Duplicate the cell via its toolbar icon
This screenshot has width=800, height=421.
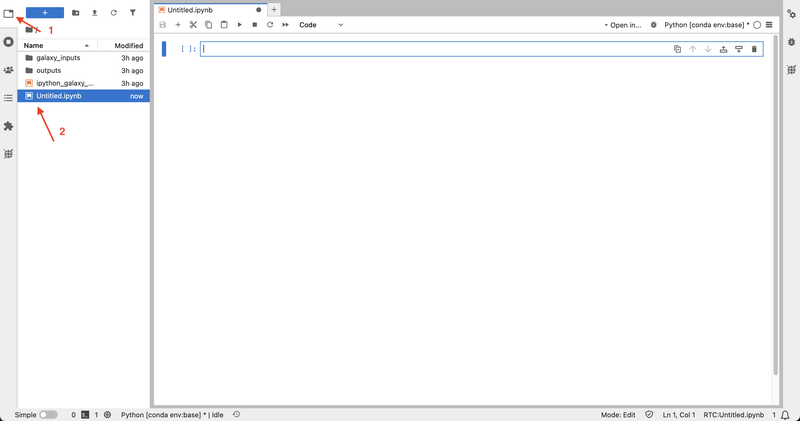click(677, 49)
